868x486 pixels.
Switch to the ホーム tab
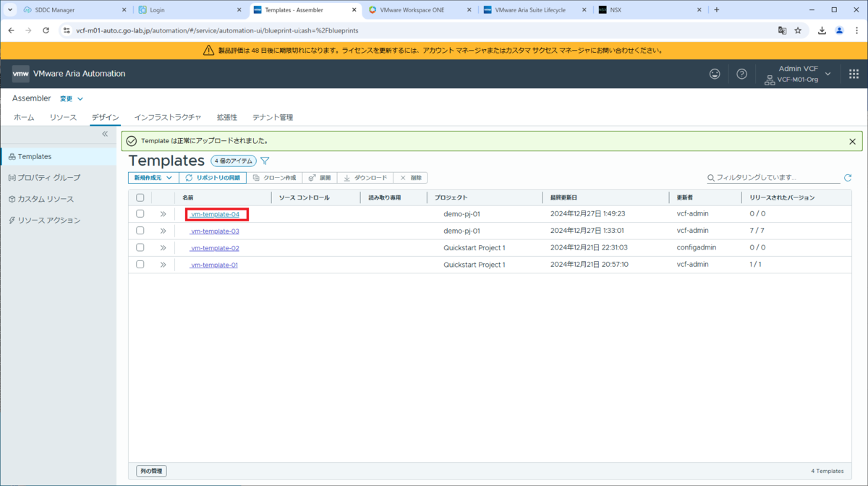24,117
